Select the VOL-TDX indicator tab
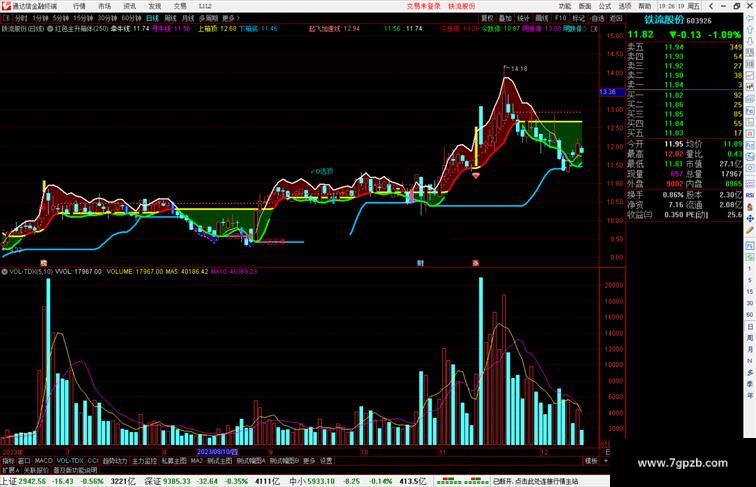 (x=70, y=461)
